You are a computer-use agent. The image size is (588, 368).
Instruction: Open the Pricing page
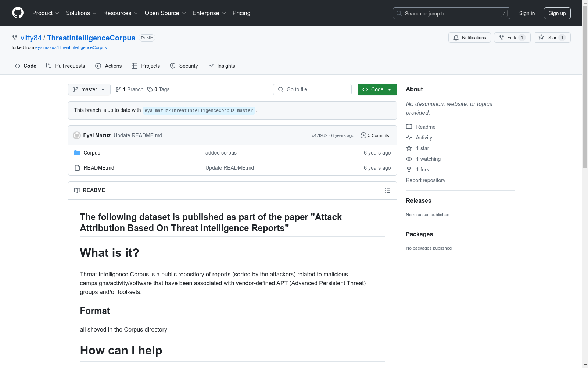[241, 13]
